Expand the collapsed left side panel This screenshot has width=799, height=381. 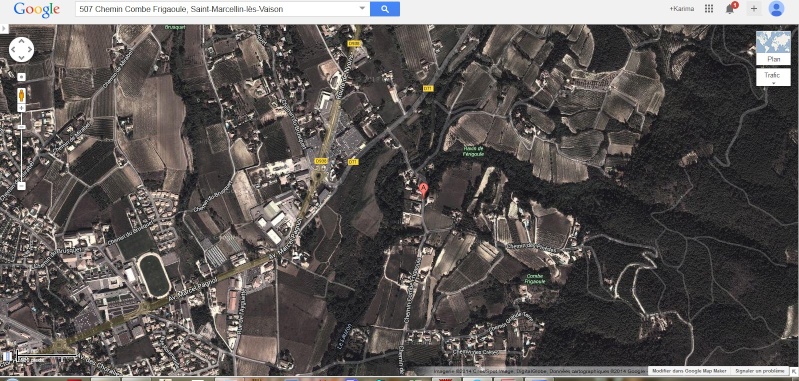5,29
